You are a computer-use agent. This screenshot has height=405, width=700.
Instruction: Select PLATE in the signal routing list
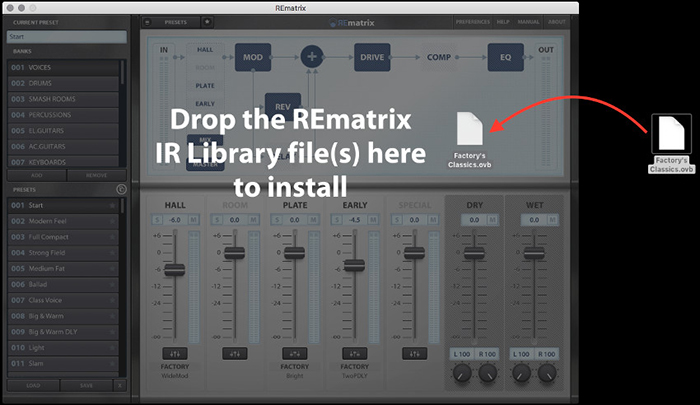(205, 85)
